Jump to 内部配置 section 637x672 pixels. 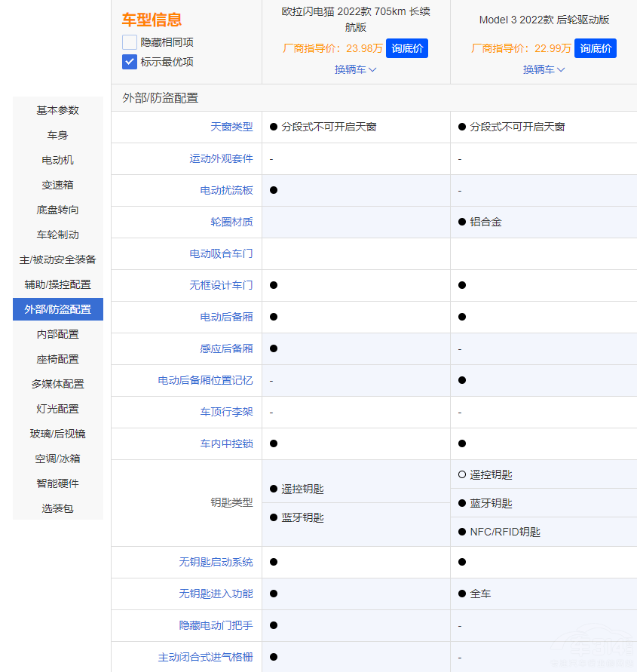click(57, 334)
